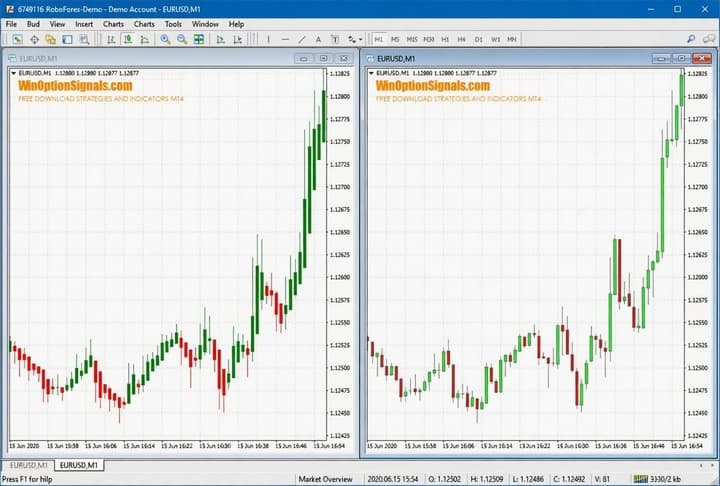Zoom out on the chart
The height and width of the screenshot is (486, 720).
182,40
